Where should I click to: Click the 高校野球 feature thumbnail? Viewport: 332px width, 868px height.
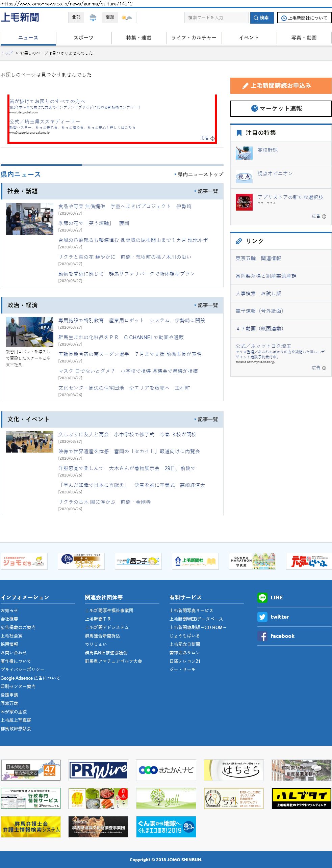(x=244, y=153)
